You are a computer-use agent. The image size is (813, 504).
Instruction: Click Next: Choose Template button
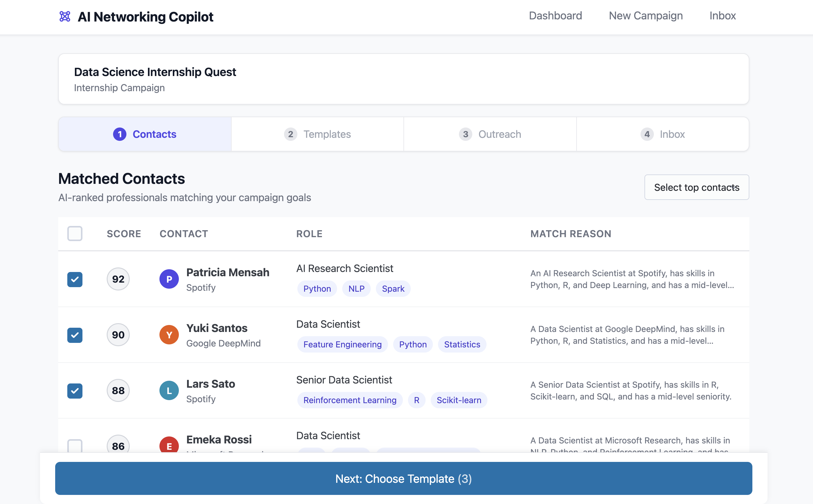tap(403, 478)
